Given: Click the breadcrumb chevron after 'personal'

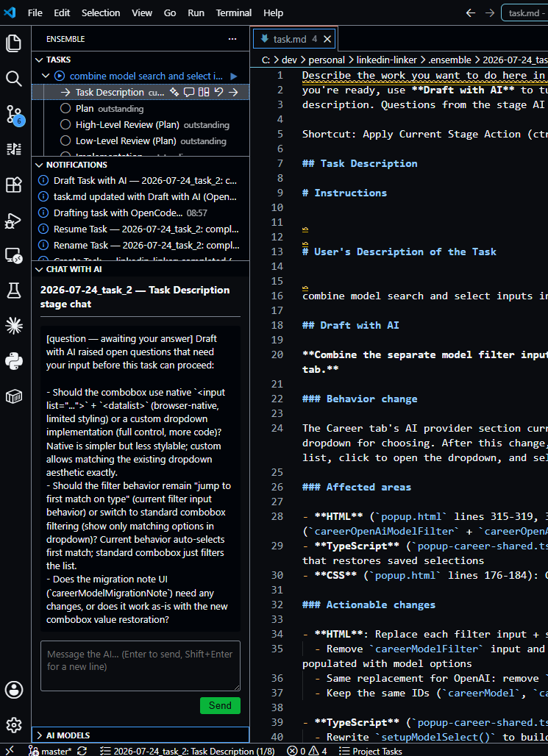Looking at the screenshot, I should pyautogui.click(x=351, y=60).
